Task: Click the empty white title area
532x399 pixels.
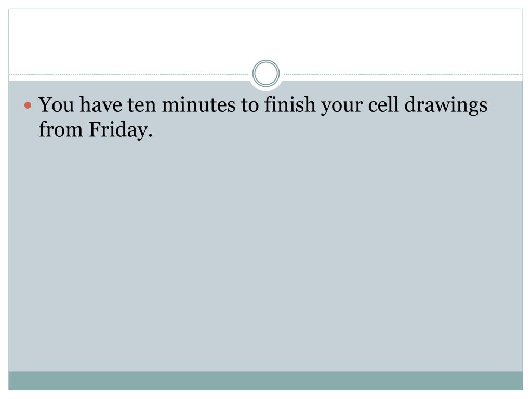Action: click(x=266, y=37)
